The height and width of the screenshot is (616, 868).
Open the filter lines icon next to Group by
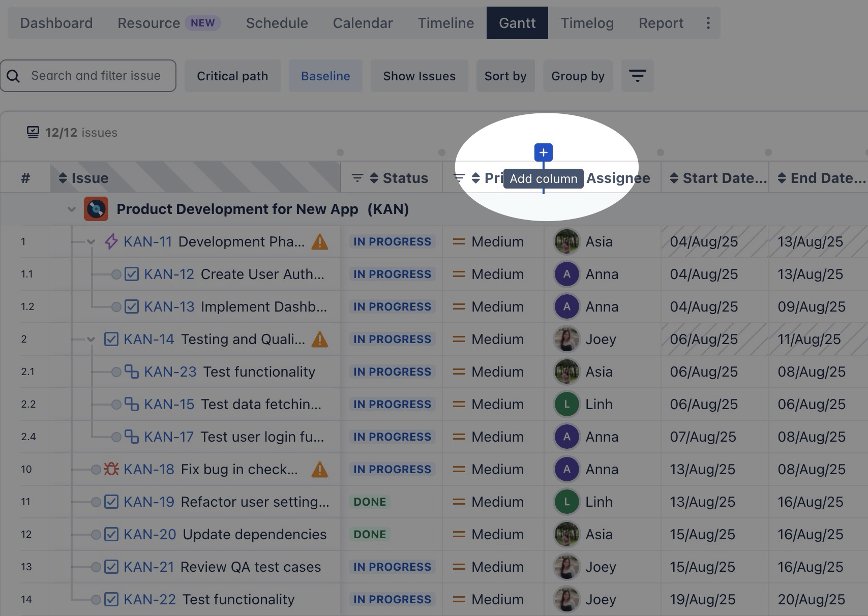click(637, 76)
